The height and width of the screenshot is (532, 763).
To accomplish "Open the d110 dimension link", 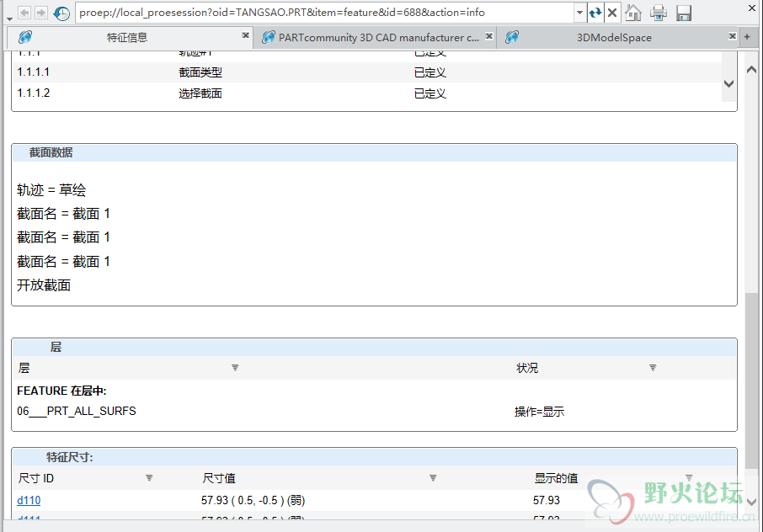I will coord(29,500).
